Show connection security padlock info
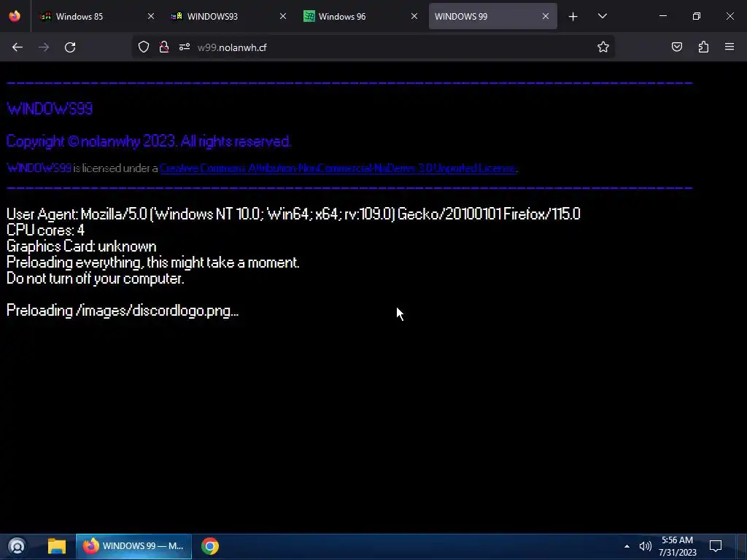The image size is (747, 560). (164, 47)
